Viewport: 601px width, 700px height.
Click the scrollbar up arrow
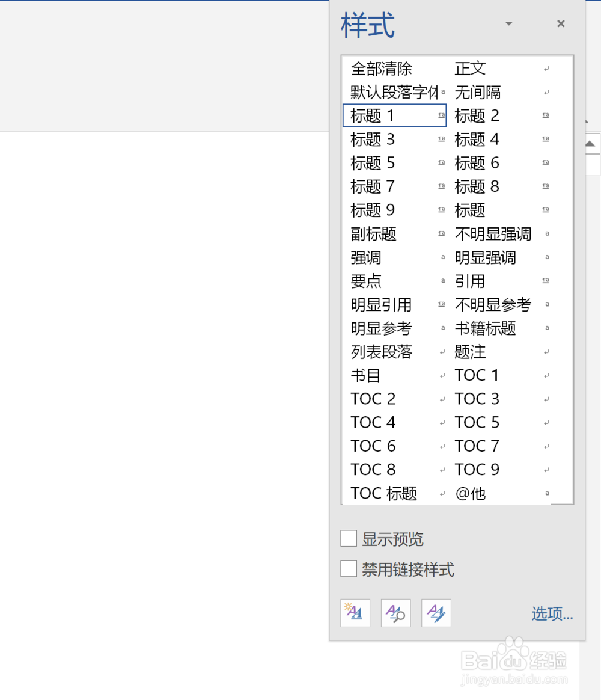point(591,143)
